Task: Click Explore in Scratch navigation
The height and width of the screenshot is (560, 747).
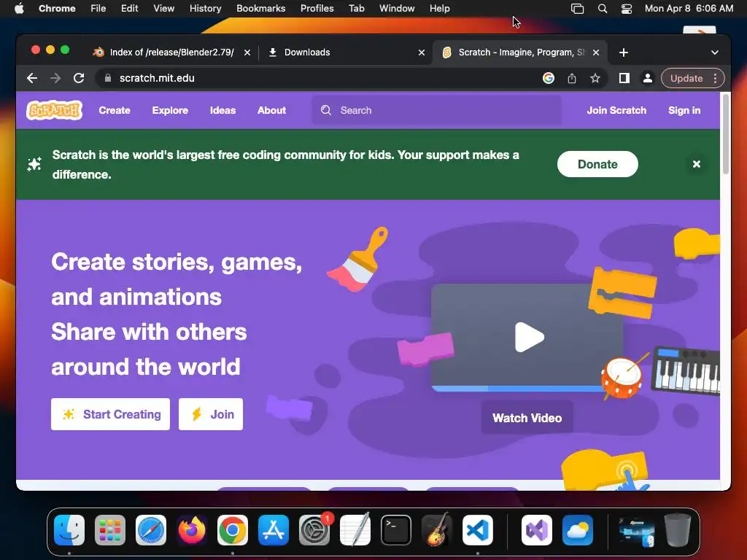Action: [170, 110]
